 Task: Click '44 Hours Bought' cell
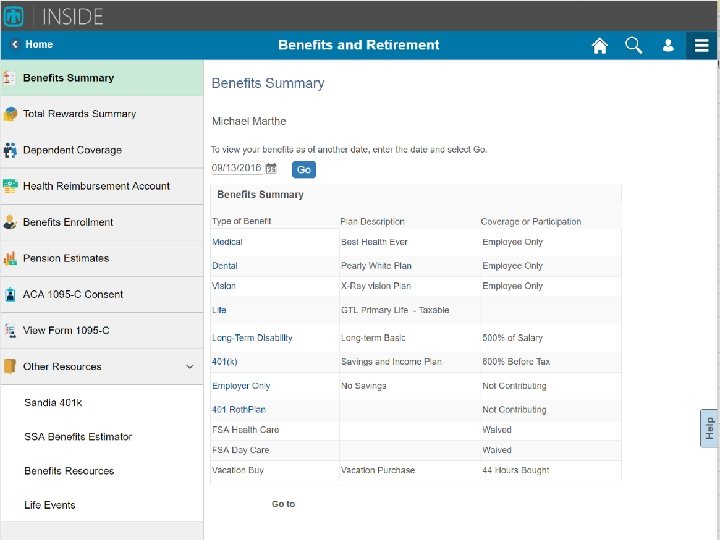coord(516,470)
